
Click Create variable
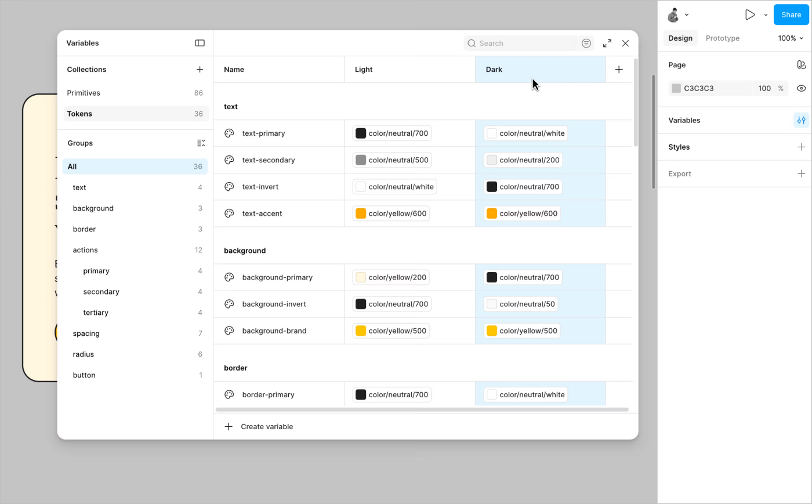click(259, 427)
